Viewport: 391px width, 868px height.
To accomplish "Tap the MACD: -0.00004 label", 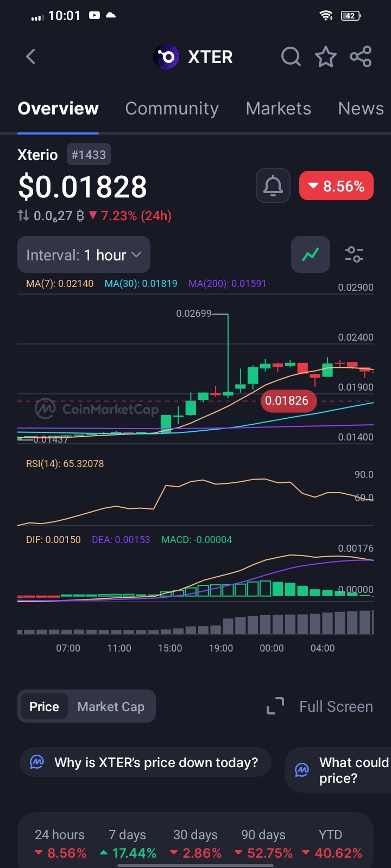I will [197, 539].
